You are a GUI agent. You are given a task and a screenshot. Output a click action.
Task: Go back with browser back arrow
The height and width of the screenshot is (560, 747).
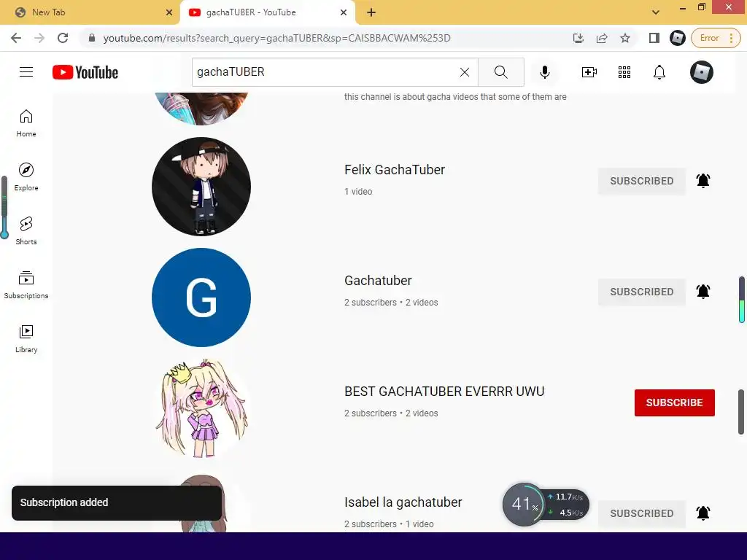coord(16,38)
